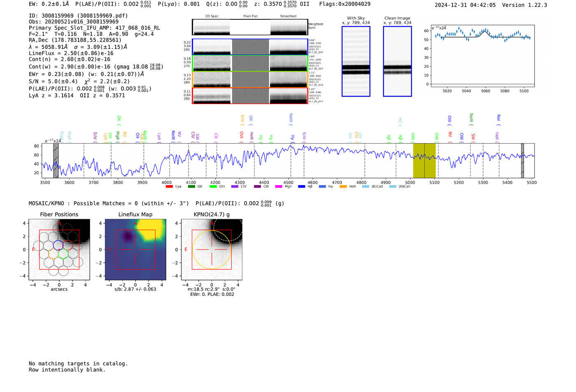This screenshot has height=392, width=576.
Task: Click the 2024-12-31 04:42:05 timestamp
Action: click(465, 5)
